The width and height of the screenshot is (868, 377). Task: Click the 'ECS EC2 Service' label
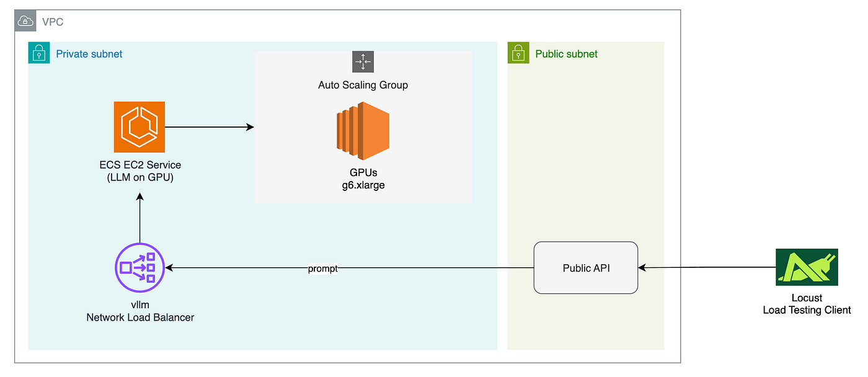click(x=139, y=166)
